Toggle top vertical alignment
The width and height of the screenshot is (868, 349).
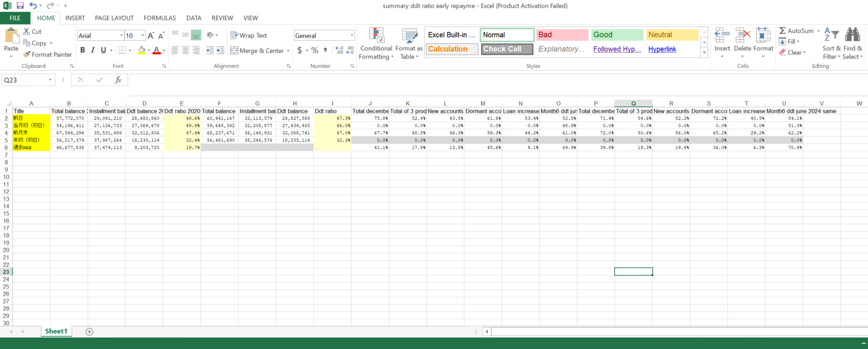[175, 35]
